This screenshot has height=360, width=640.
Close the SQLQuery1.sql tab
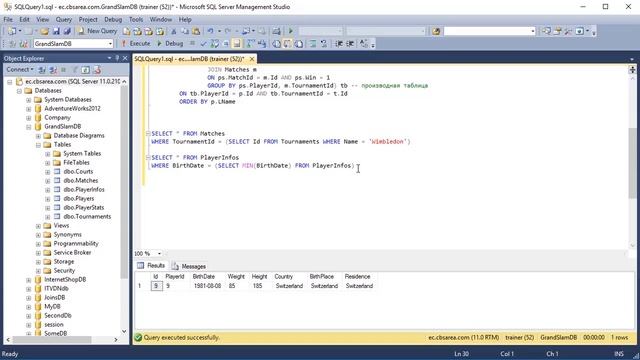point(252,59)
